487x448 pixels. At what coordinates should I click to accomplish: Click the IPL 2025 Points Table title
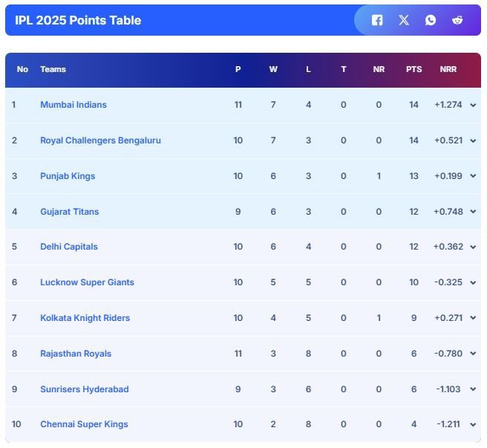click(78, 20)
